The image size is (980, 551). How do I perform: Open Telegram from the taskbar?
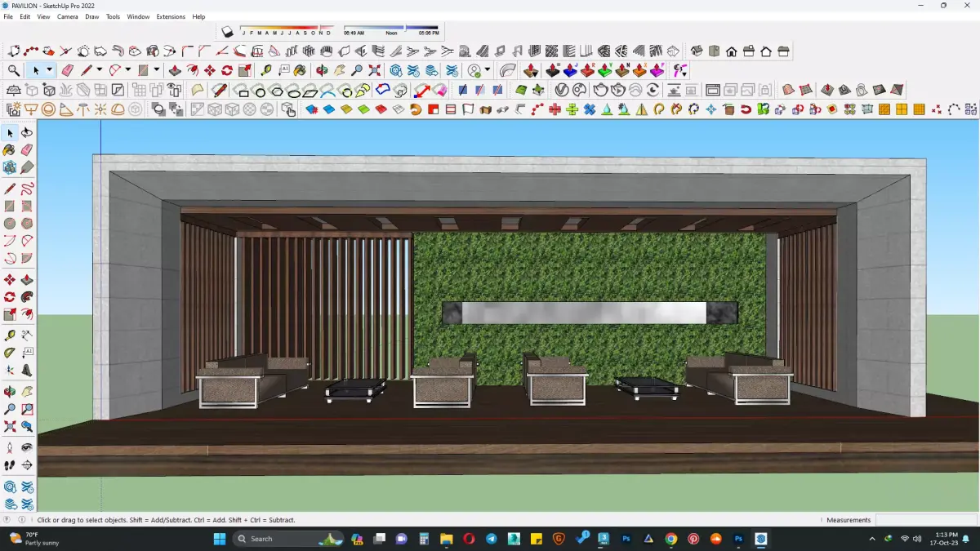[x=491, y=539]
